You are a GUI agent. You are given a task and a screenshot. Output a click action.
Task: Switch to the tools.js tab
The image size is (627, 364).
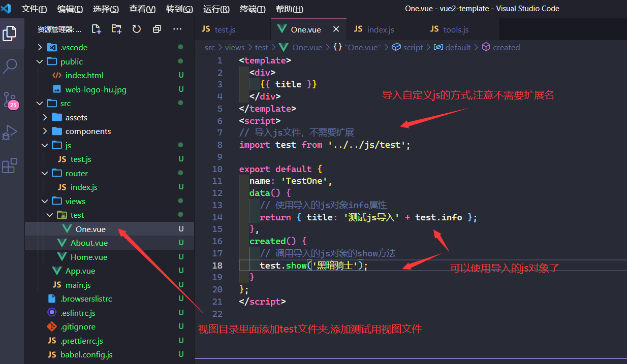coord(456,29)
